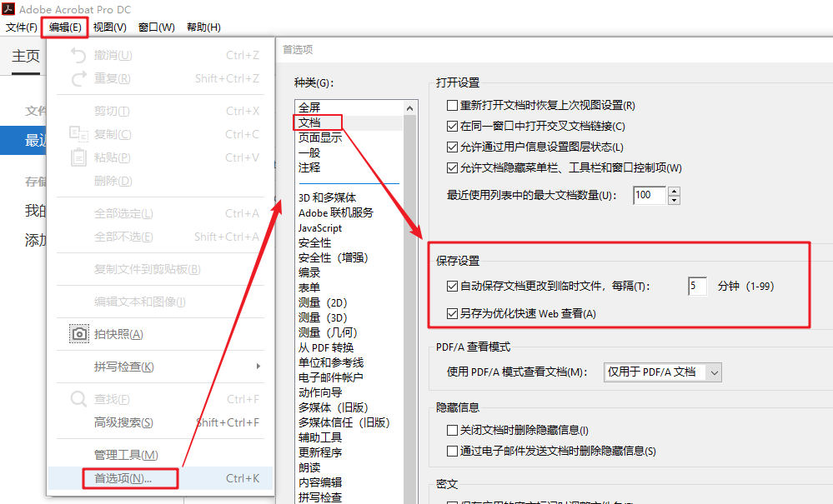Select 编辑文本和图像(I) menu entry

pos(160,302)
